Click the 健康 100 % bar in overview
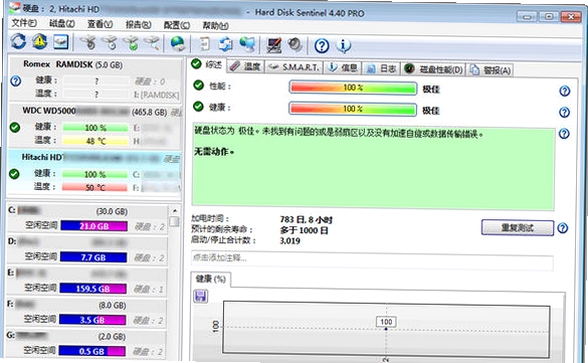This screenshot has height=363, width=588. (x=352, y=109)
